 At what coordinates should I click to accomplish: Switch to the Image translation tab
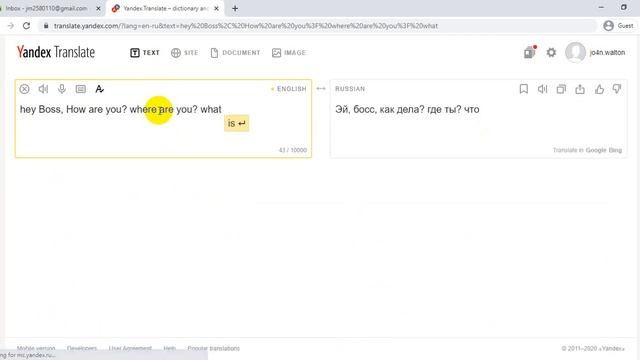click(x=289, y=53)
